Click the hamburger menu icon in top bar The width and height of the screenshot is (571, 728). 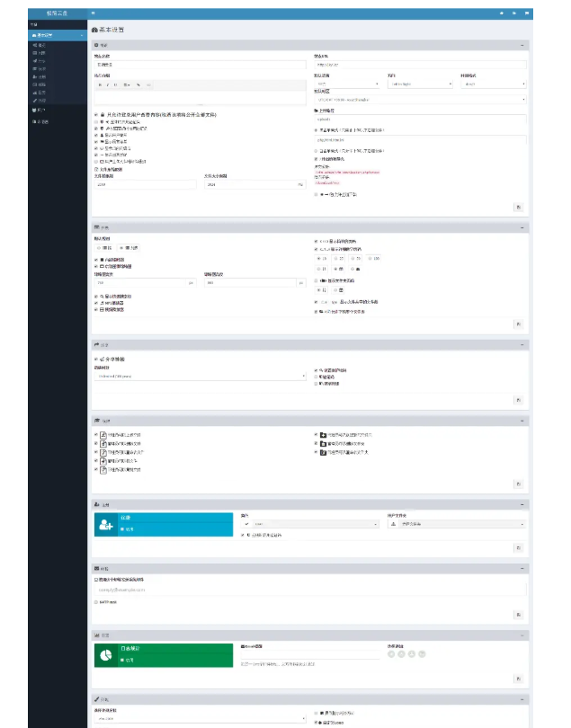(94, 13)
